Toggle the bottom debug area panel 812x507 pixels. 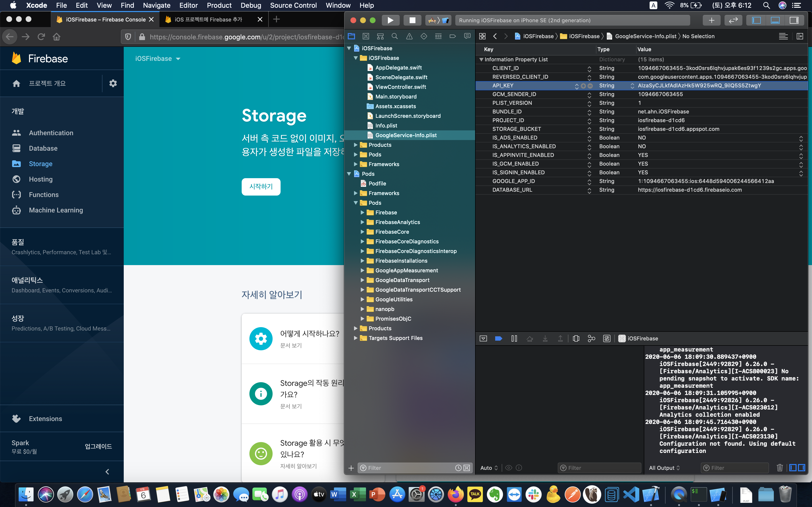(775, 20)
